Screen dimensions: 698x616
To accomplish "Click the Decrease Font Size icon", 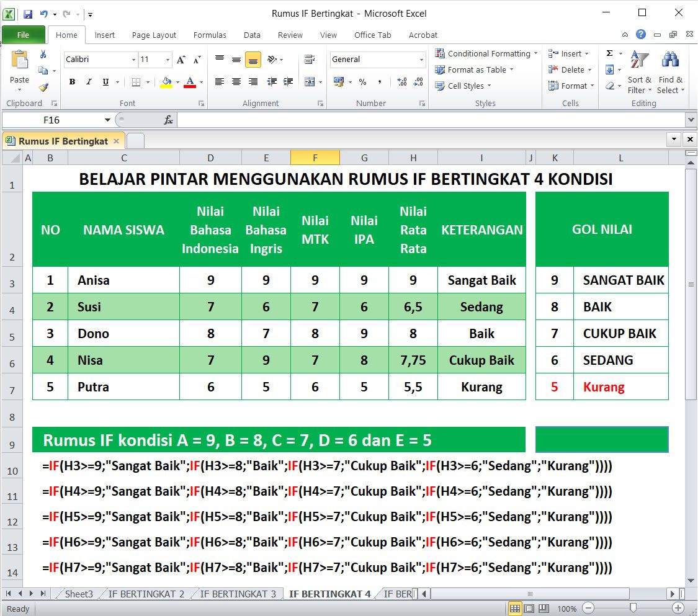I will click(197, 60).
